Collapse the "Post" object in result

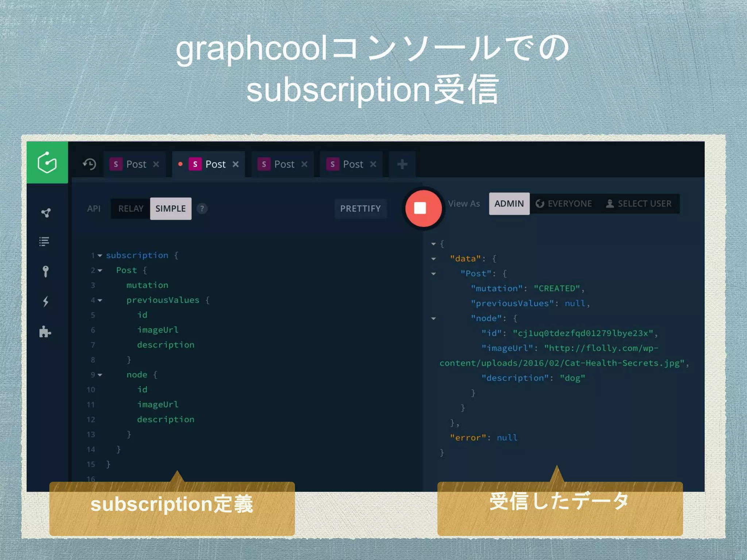point(433,274)
